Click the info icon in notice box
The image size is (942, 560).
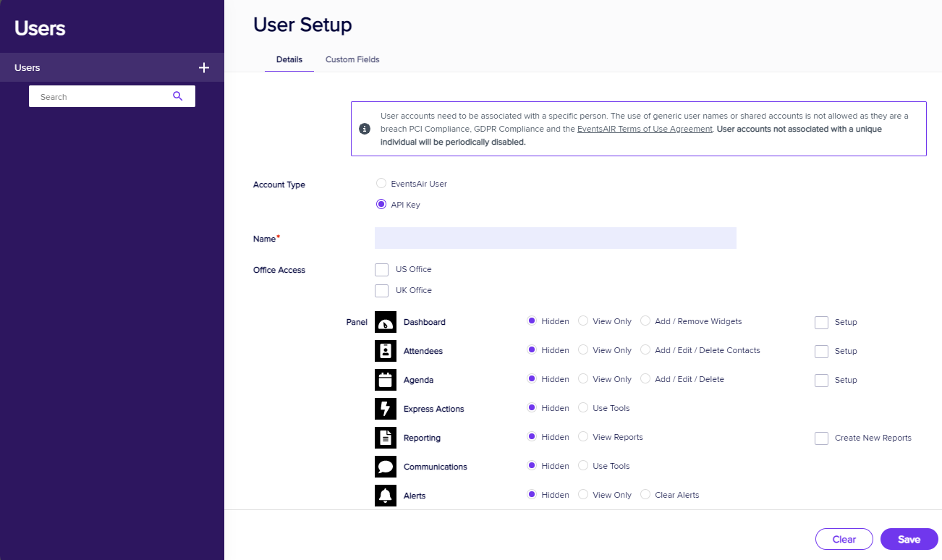365,129
